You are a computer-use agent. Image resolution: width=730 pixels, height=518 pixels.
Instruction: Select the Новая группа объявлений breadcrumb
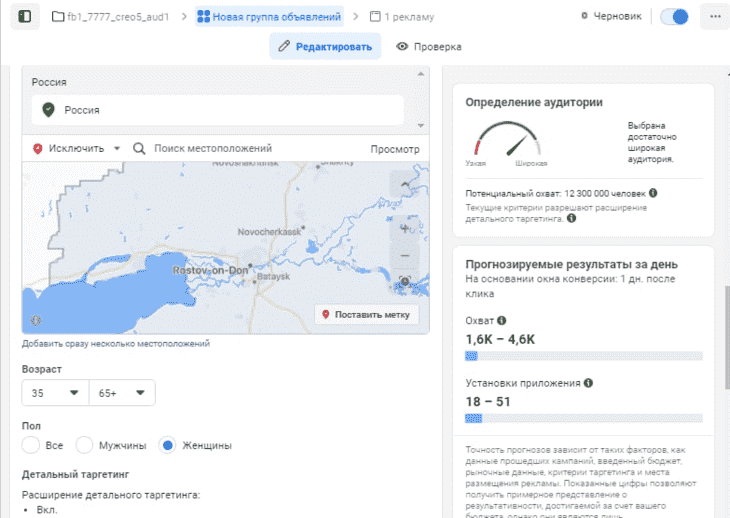coord(269,17)
